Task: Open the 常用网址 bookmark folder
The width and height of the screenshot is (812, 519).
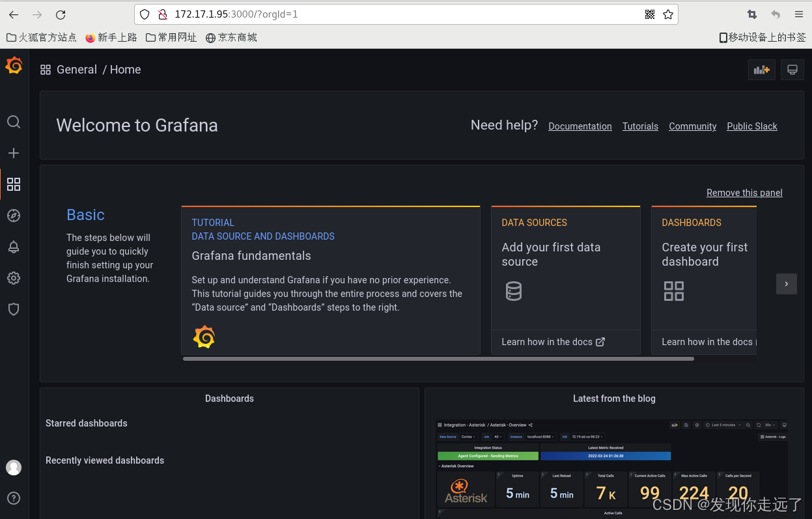Action: (171, 38)
